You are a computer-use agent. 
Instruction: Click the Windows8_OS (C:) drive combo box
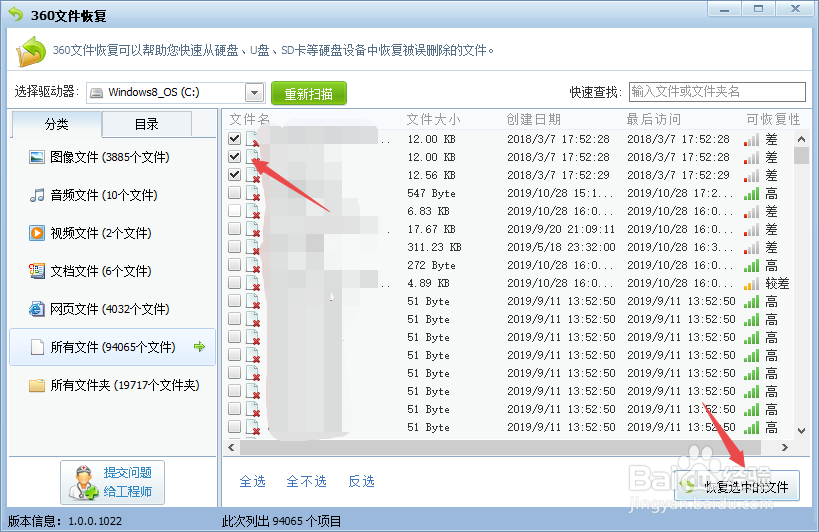point(176,93)
